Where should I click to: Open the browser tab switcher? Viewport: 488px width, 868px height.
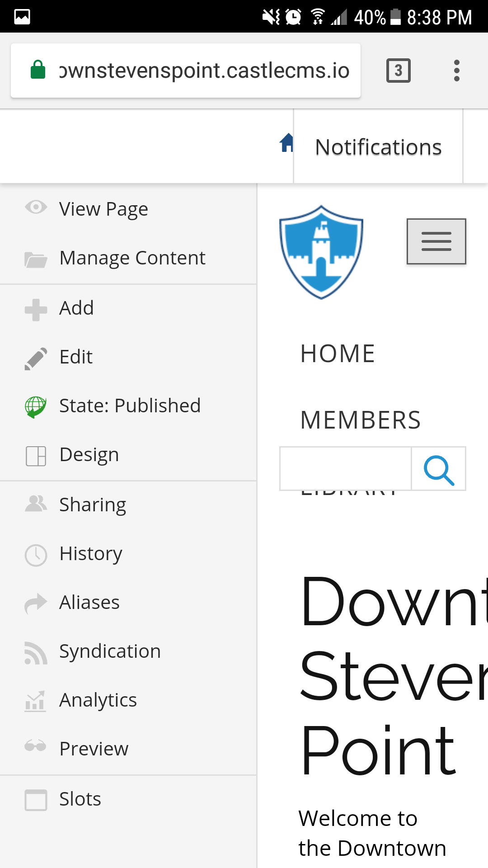[x=399, y=71]
